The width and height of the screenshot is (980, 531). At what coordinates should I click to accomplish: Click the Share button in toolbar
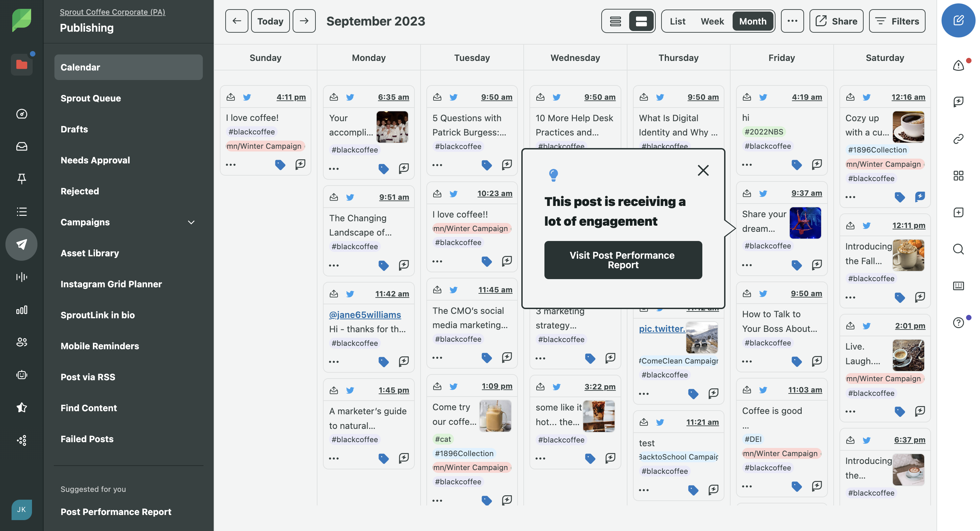point(836,20)
